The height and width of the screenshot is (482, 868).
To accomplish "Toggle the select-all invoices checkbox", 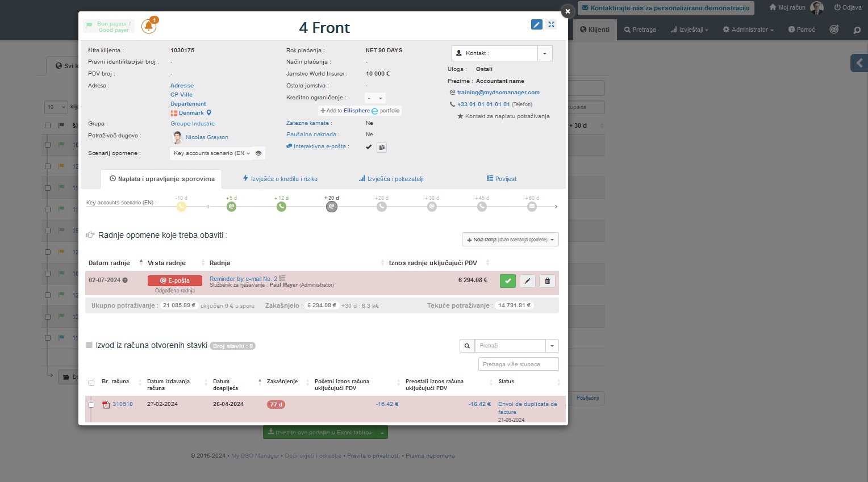I will coord(91,383).
